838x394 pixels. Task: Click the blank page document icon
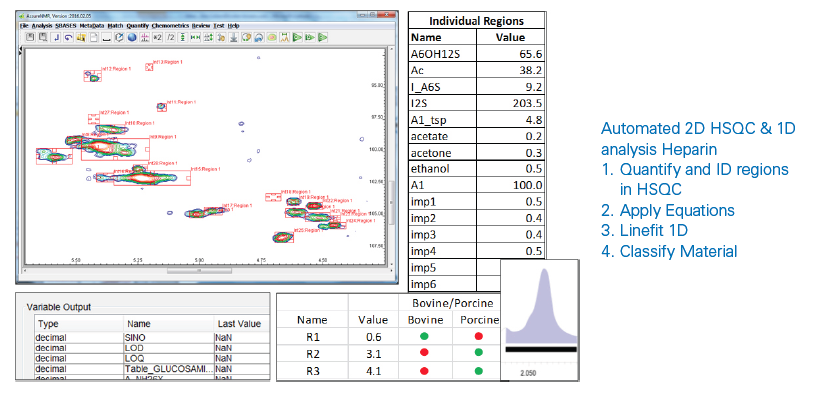[x=94, y=37]
